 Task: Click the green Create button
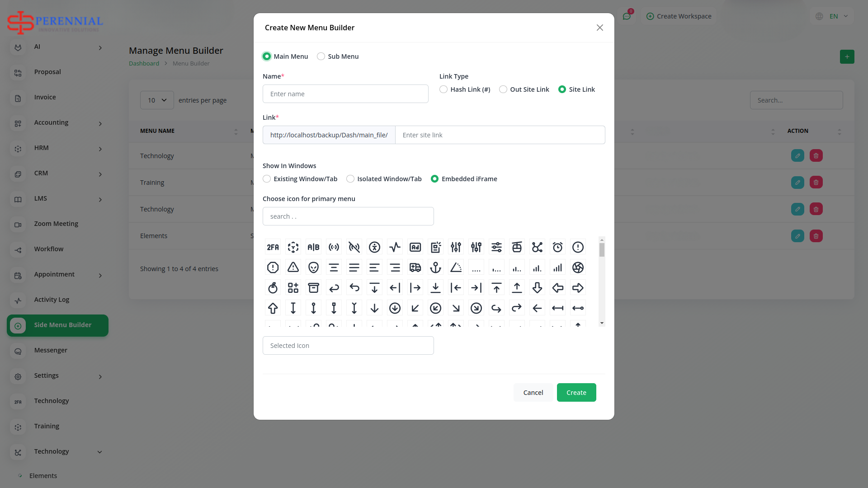576,393
